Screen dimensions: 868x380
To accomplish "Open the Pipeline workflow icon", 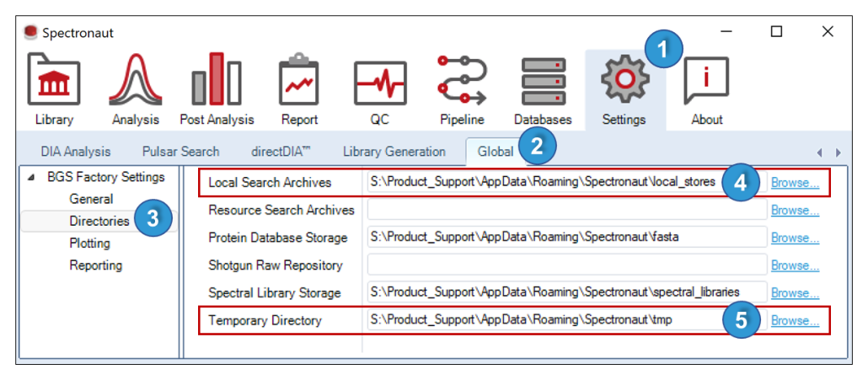I will point(462,80).
